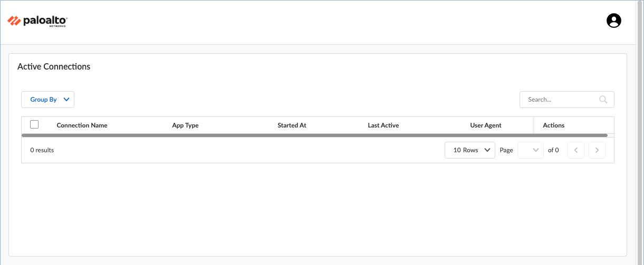Go to the previous page arrow
This screenshot has width=644, height=265.
[x=575, y=150]
